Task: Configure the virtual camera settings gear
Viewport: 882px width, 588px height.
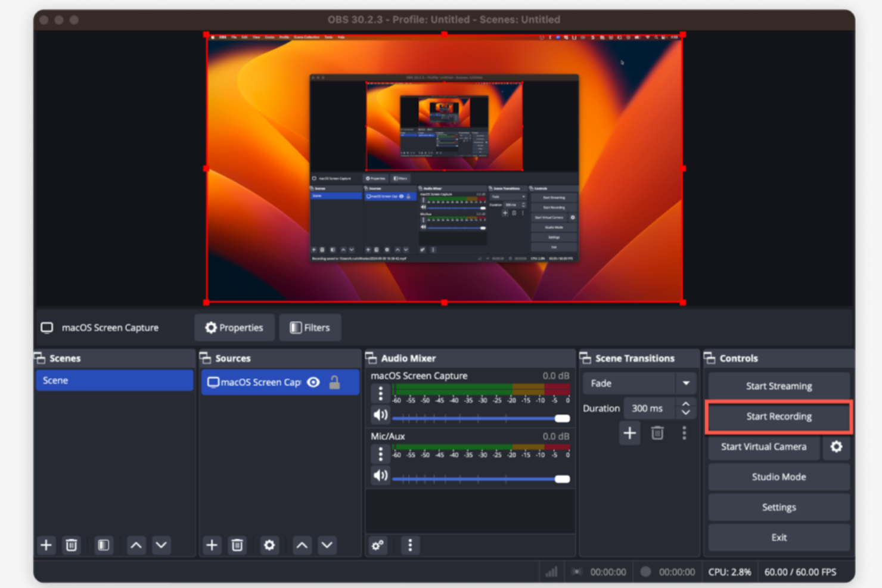Action: click(837, 447)
